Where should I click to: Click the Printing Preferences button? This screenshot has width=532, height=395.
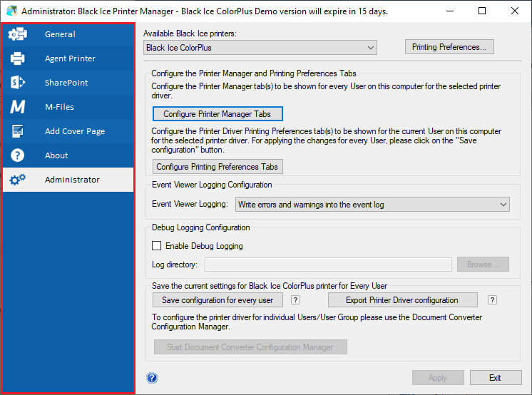[449, 47]
